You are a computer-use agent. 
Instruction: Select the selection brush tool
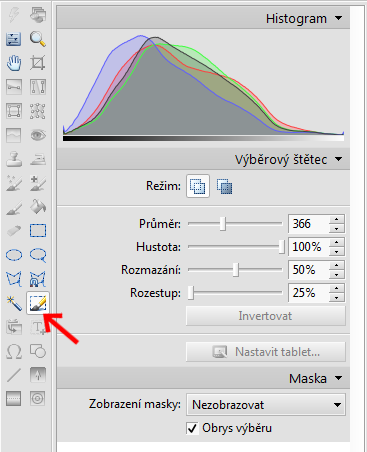[x=38, y=303]
